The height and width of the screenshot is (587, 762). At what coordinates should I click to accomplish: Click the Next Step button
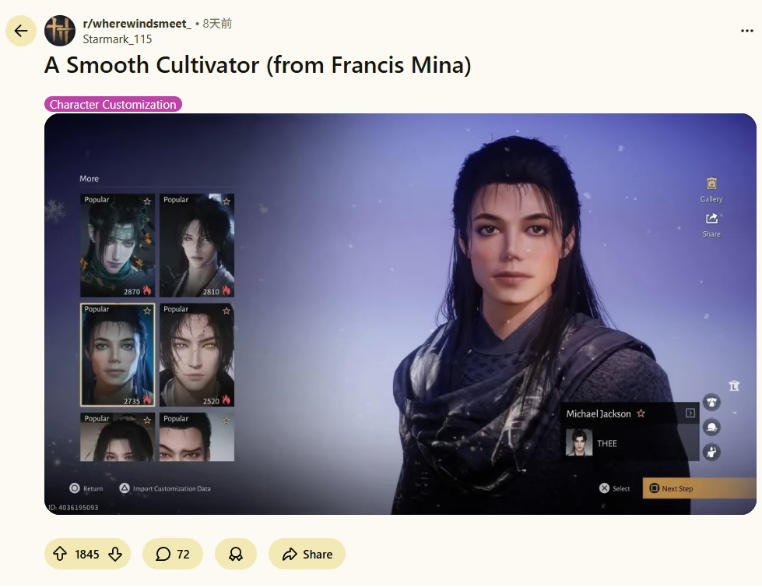(x=699, y=488)
